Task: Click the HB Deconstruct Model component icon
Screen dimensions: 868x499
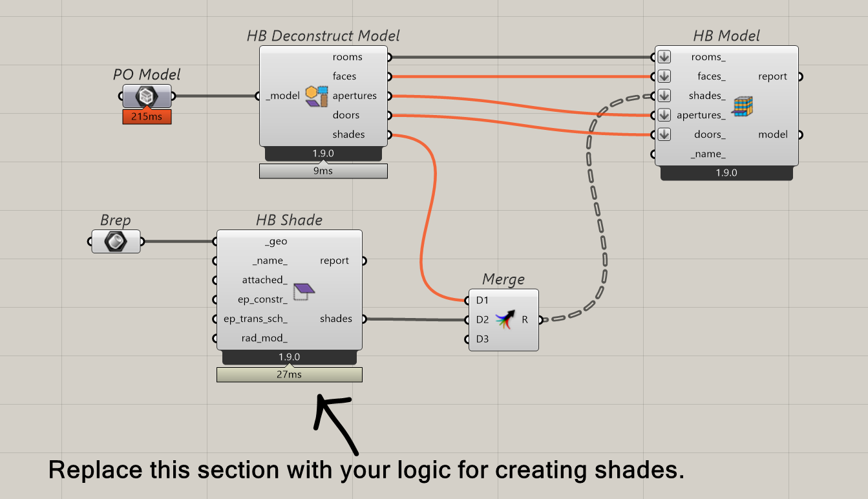Action: (x=317, y=96)
